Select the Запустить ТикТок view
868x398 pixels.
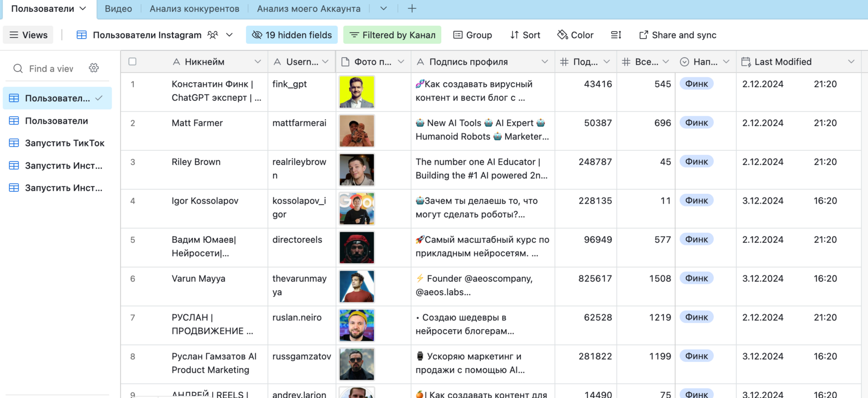(x=57, y=143)
